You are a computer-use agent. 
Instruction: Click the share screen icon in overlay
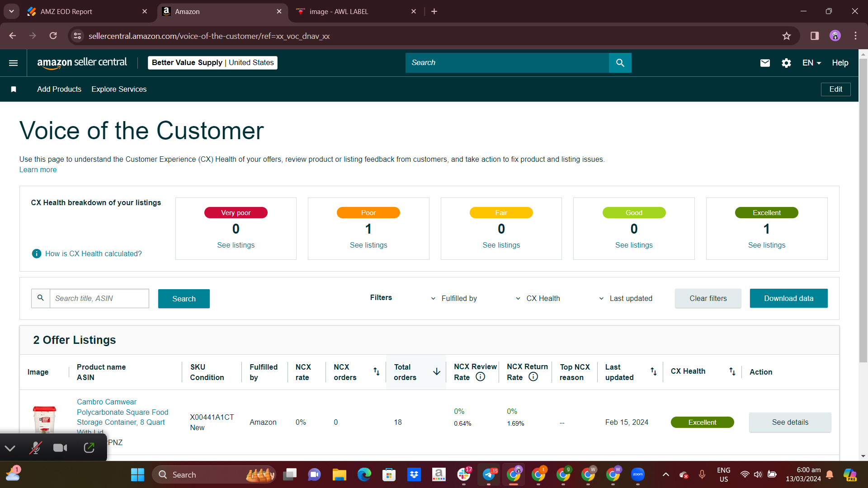89,448
